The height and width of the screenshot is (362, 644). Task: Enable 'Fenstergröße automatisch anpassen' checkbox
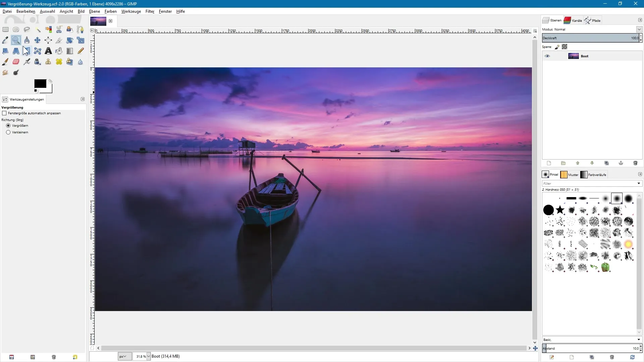coord(4,113)
